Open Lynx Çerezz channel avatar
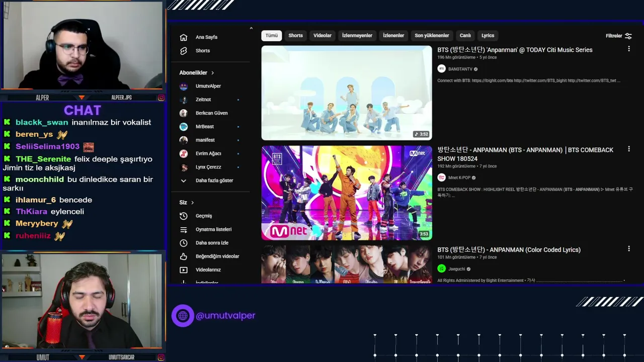The height and width of the screenshot is (362, 644). (184, 167)
